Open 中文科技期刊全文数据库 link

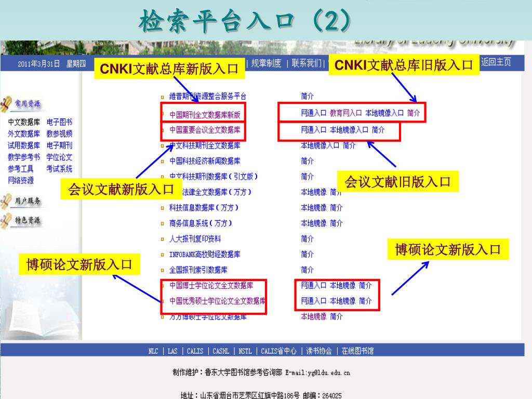point(205,145)
